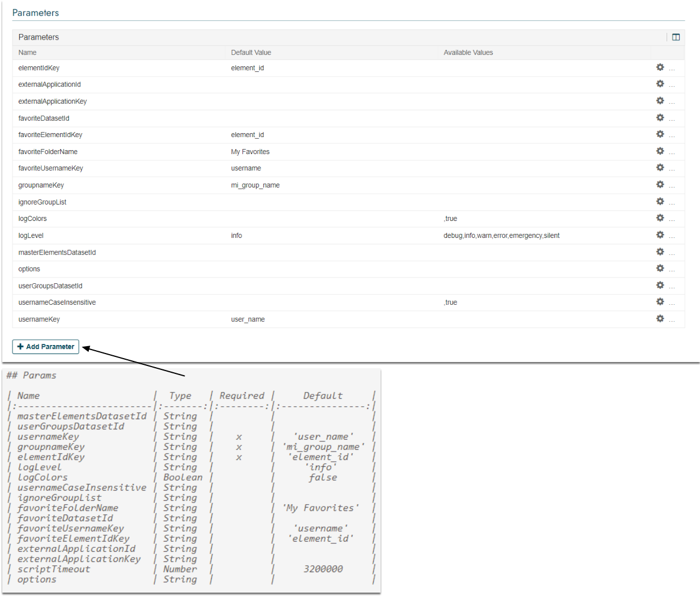Open gear settings for ignoreGroupList parameter
700x596 pixels.
[660, 202]
